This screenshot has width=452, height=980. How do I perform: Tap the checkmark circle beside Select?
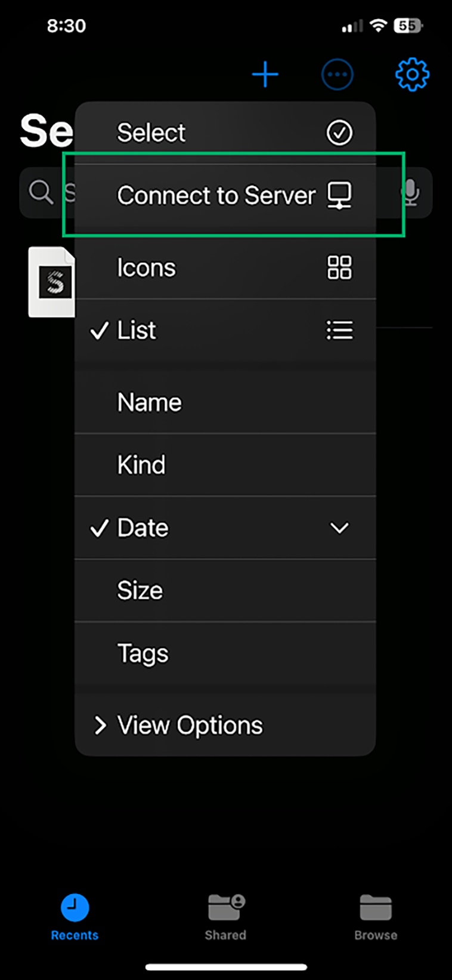click(339, 132)
